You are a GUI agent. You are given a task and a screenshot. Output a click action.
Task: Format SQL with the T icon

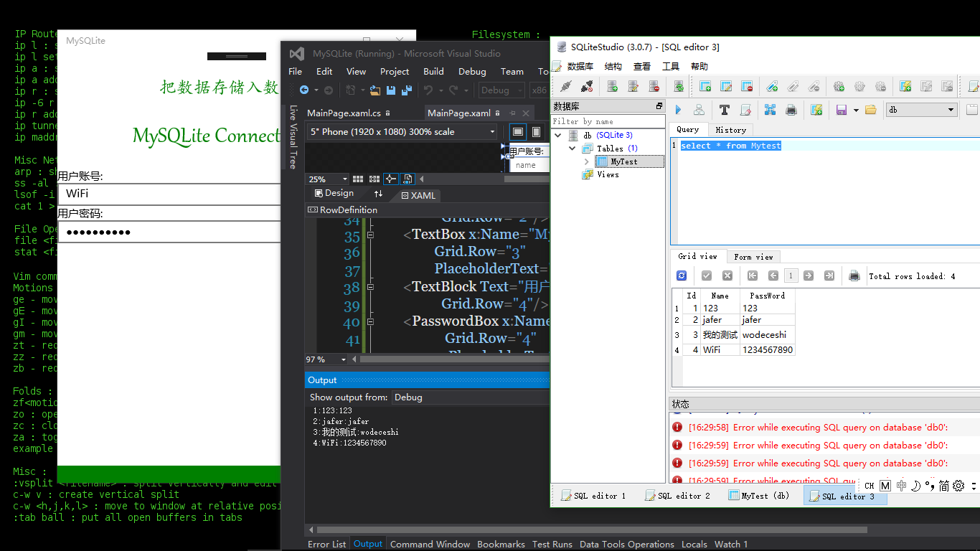[x=724, y=110]
